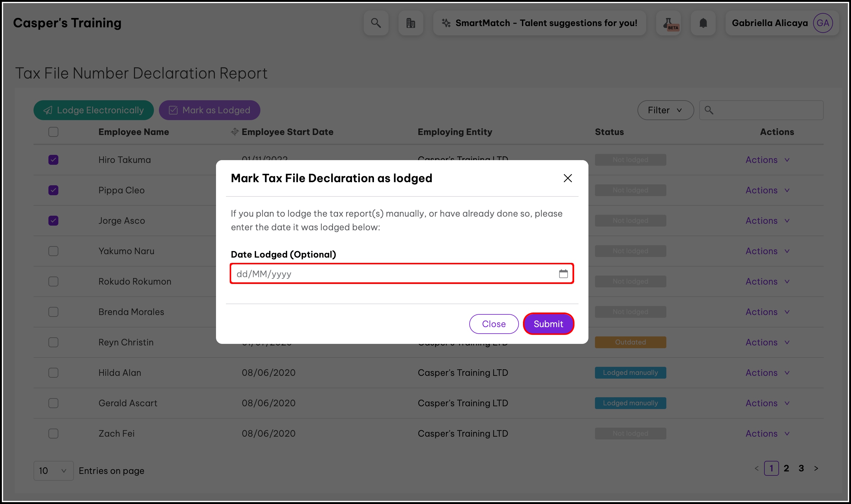Click Zach Fei's Not lodged badge
The image size is (851, 504).
[x=630, y=433]
